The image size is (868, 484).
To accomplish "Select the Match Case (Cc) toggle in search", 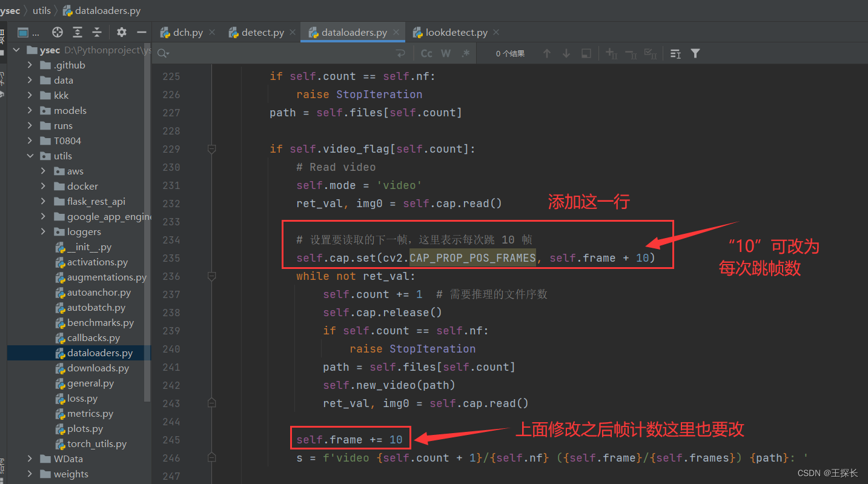I will tap(426, 53).
